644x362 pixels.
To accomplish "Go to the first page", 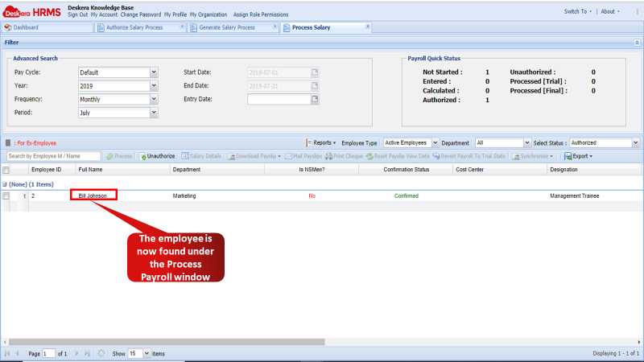I will [7, 353].
